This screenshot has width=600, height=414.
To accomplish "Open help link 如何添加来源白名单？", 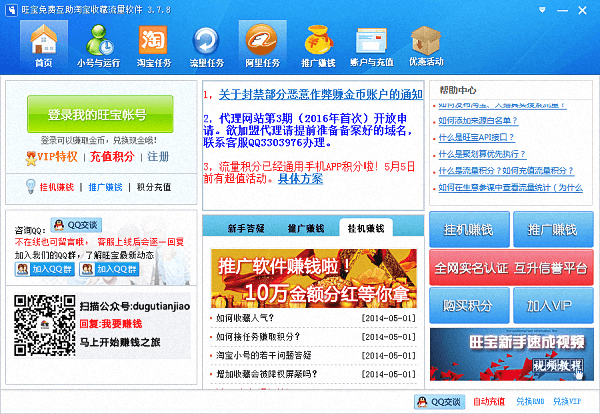I will [x=478, y=121].
